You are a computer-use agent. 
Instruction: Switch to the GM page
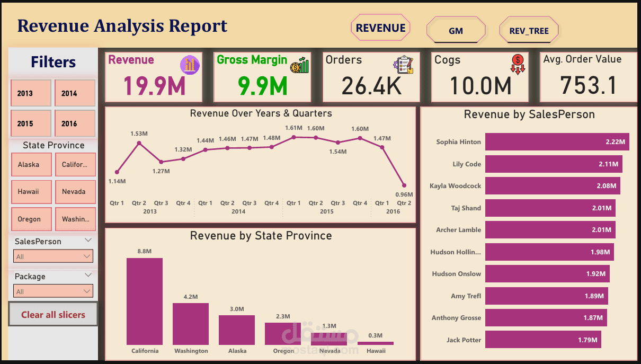pos(456,31)
